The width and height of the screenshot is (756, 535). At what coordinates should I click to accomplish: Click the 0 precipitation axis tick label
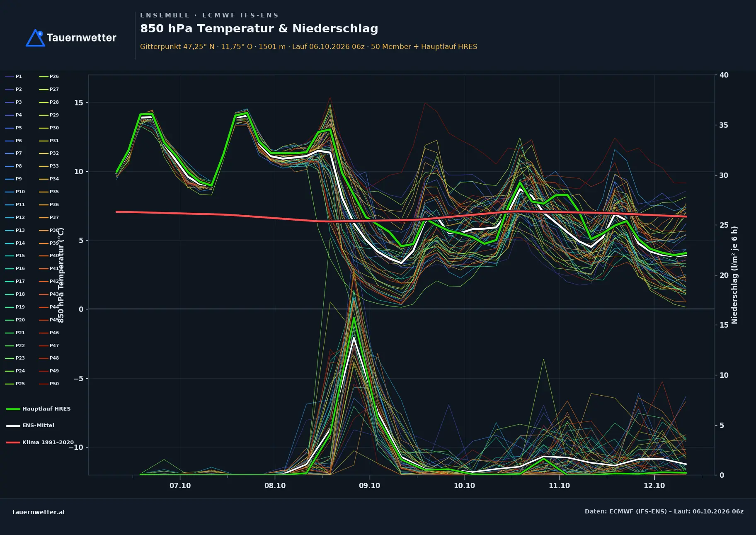pos(722,475)
